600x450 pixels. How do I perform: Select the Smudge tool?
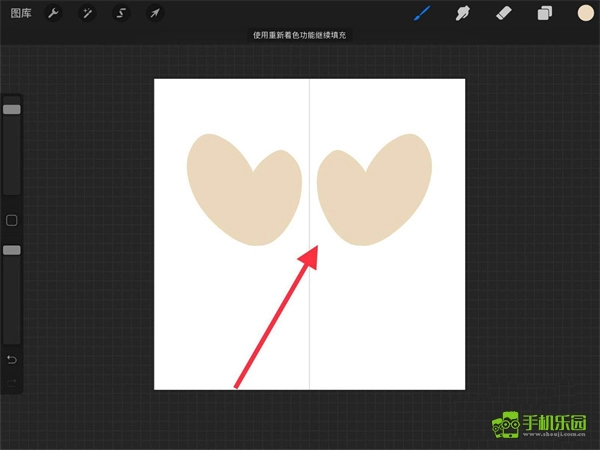point(463,13)
